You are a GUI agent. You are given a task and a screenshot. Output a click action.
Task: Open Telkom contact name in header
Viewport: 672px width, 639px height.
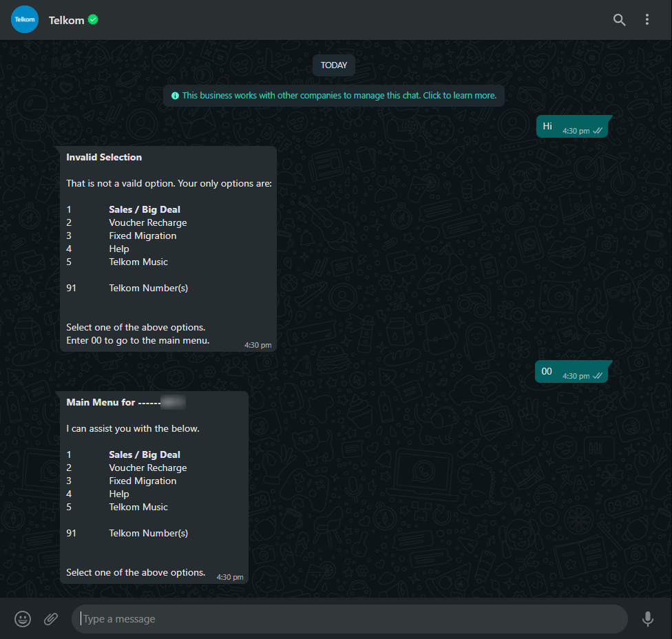(66, 20)
